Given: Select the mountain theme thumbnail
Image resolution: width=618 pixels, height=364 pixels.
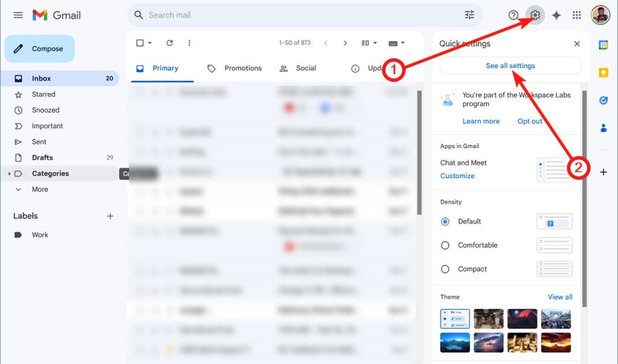Looking at the screenshot, I should pos(454,342).
